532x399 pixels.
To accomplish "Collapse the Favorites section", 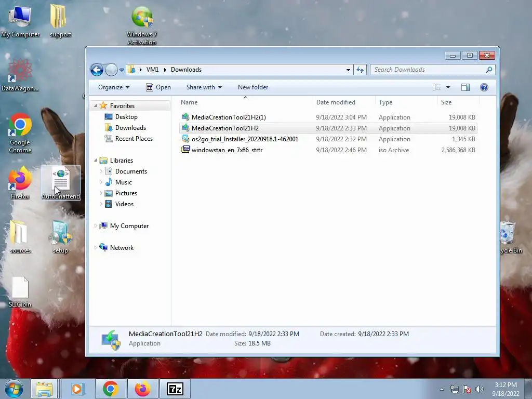I will tap(96, 106).
